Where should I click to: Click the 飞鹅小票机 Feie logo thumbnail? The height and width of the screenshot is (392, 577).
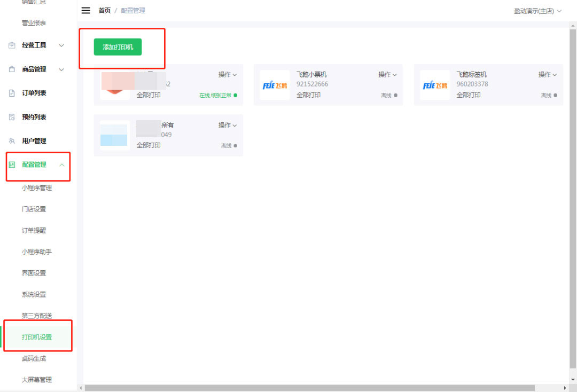click(x=275, y=85)
